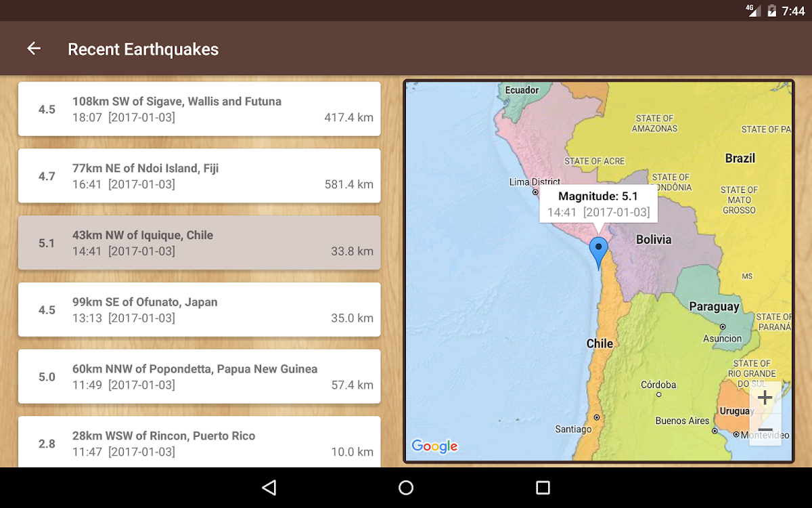The width and height of the screenshot is (812, 508).
Task: Tap the 13:13 timestamp in Japan row
Action: (x=87, y=318)
